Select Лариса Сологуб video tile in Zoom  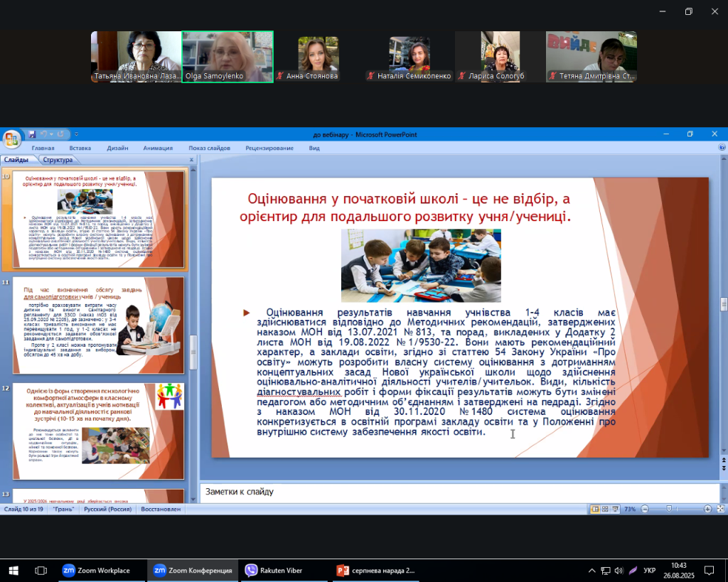point(500,57)
